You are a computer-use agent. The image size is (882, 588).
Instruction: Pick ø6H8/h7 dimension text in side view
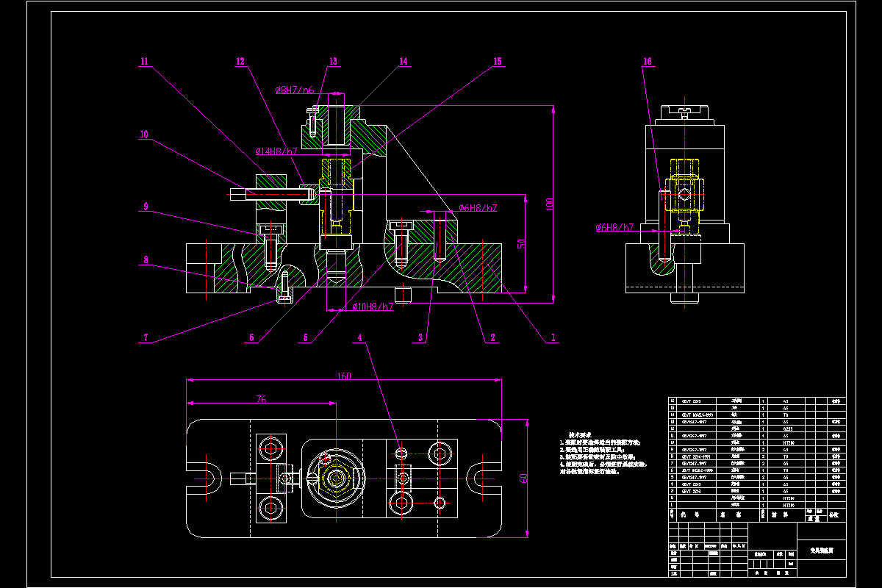(x=614, y=227)
